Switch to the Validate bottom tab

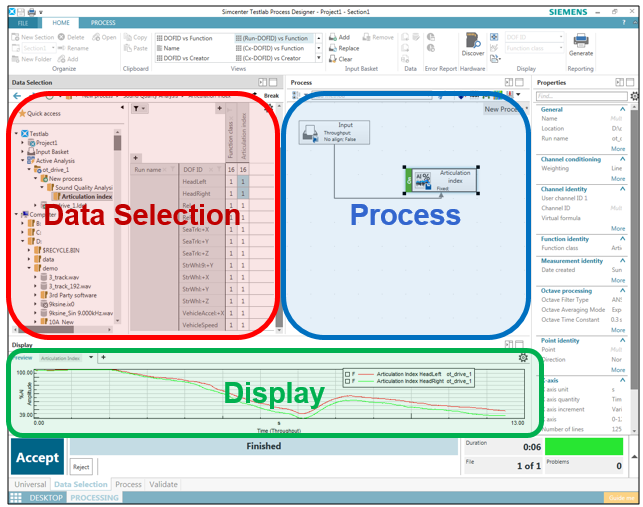(x=163, y=484)
